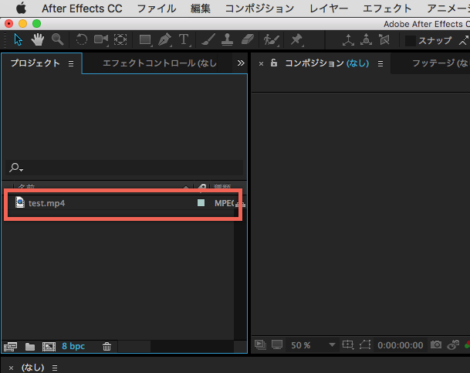Screen dimensions: 470x373
Task: Click the delete trash icon in Project panel
Action: (x=107, y=347)
